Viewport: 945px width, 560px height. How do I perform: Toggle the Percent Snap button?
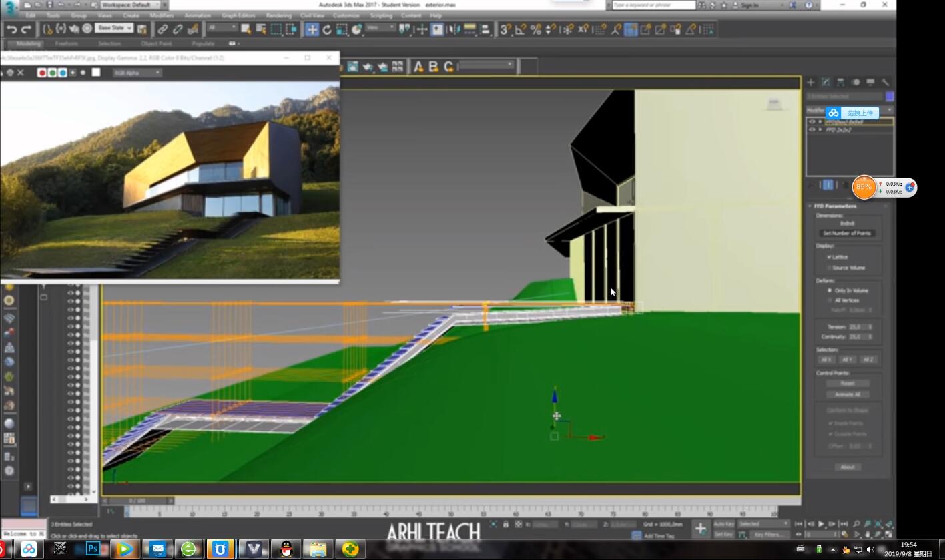coord(535,29)
